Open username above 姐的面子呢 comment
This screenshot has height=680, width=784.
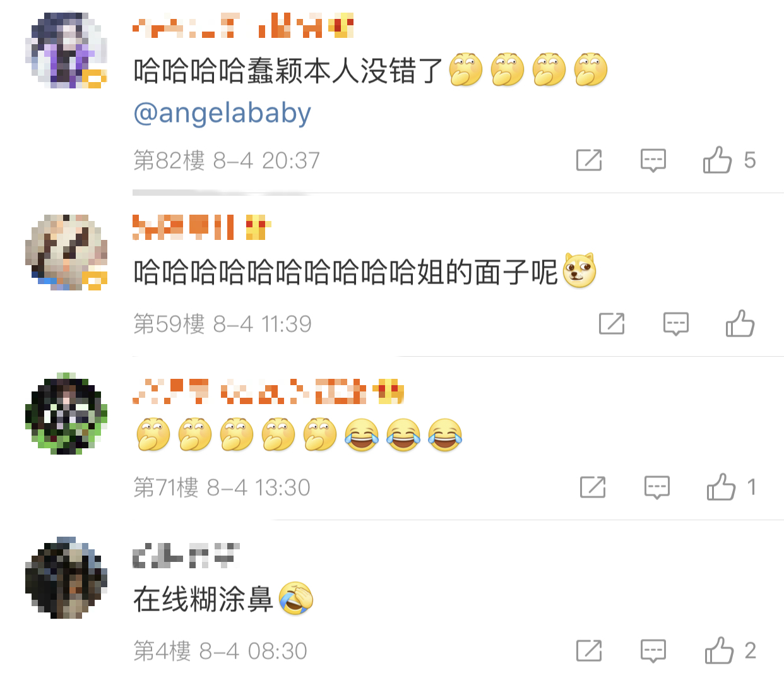point(202,227)
